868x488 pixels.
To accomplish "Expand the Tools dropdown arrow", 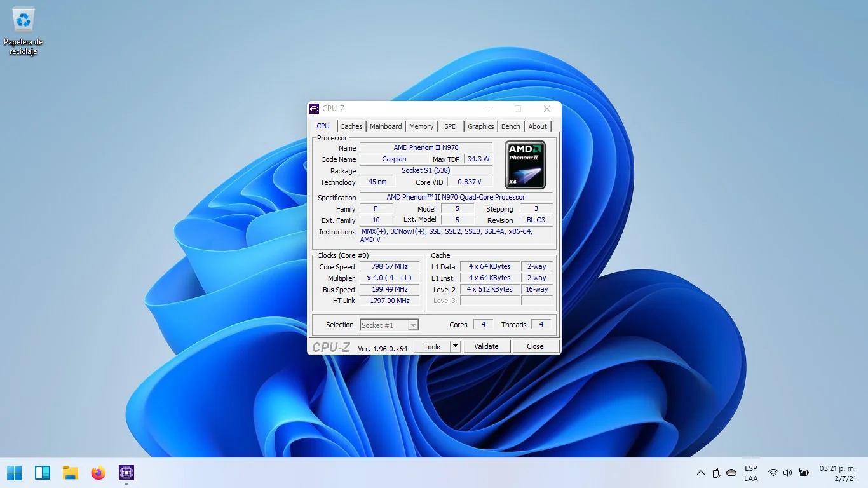I will [455, 346].
